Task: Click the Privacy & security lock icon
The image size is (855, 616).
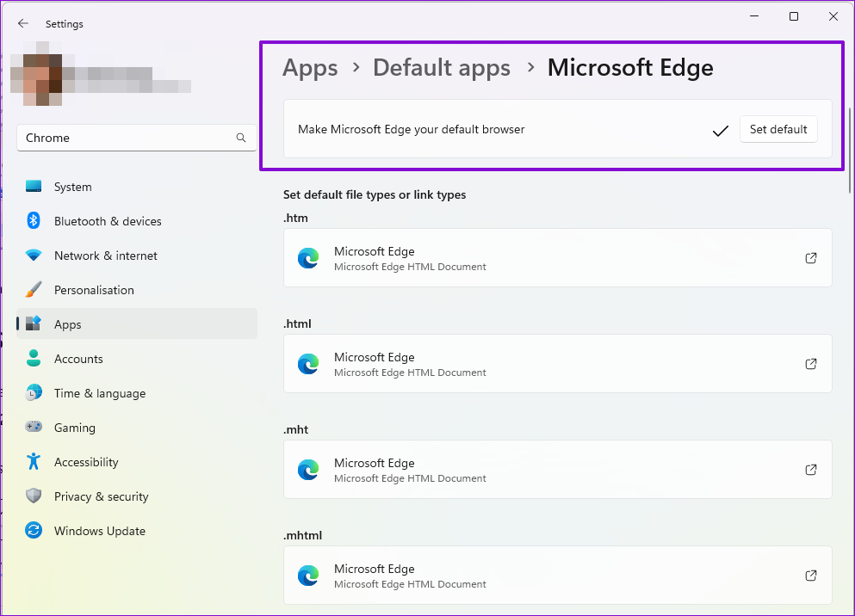Action: 33,496
